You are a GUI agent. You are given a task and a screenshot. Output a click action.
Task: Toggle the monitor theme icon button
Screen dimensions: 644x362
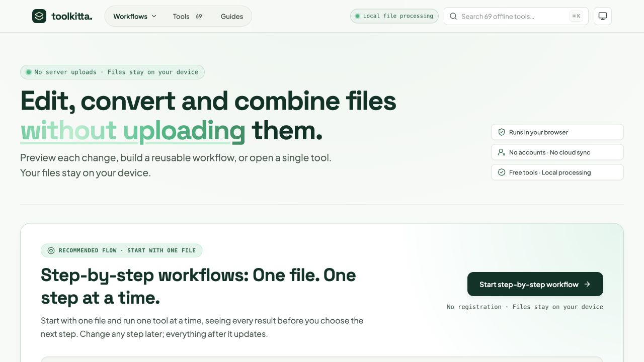tap(603, 16)
